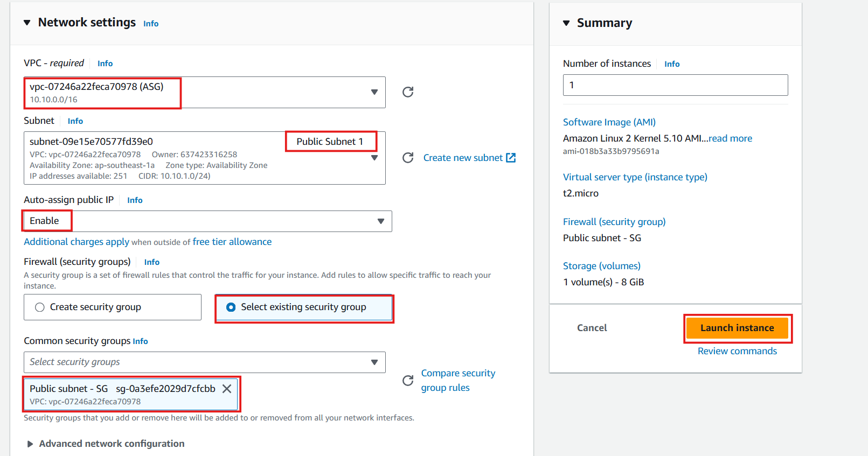The width and height of the screenshot is (868, 456).
Task: Choose Select existing security group option
Action: pyautogui.click(x=304, y=307)
